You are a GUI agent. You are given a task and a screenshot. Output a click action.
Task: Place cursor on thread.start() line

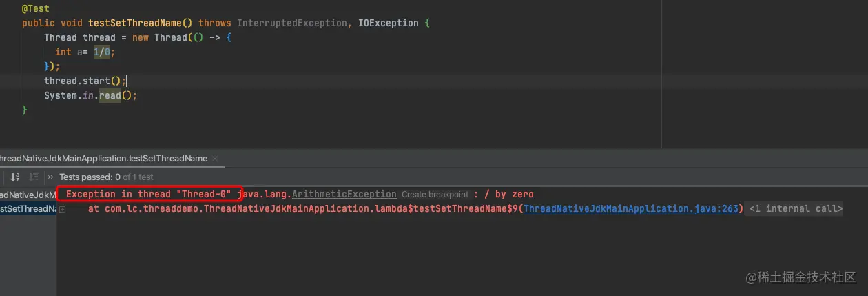point(85,81)
